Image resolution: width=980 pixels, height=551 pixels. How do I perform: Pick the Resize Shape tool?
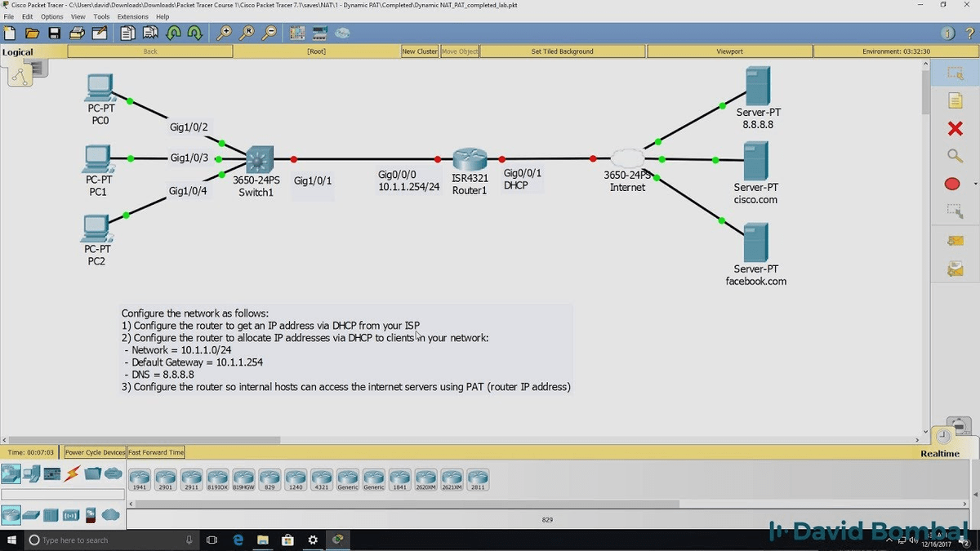coord(955,211)
